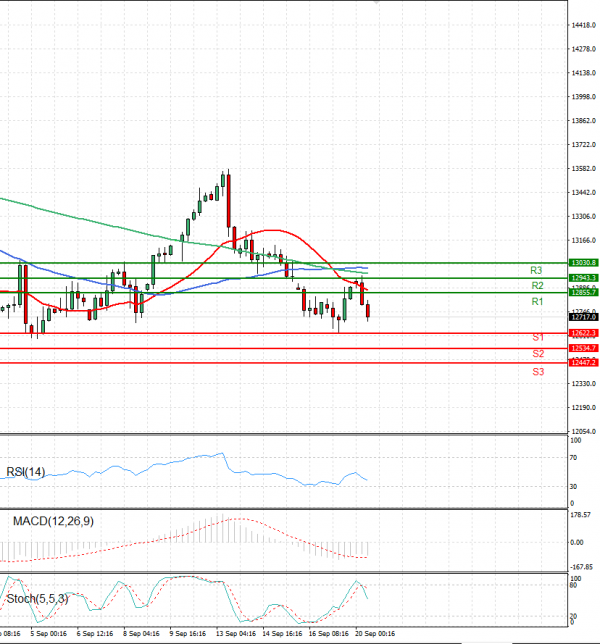Click the 13998.0 price axis label

click(584, 97)
